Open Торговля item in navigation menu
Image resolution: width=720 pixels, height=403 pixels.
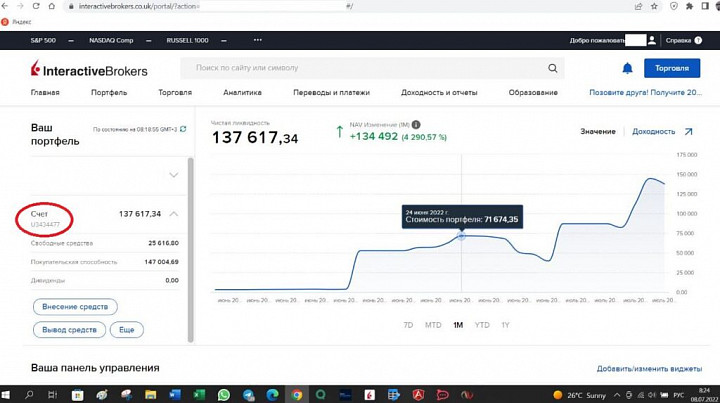tap(175, 92)
